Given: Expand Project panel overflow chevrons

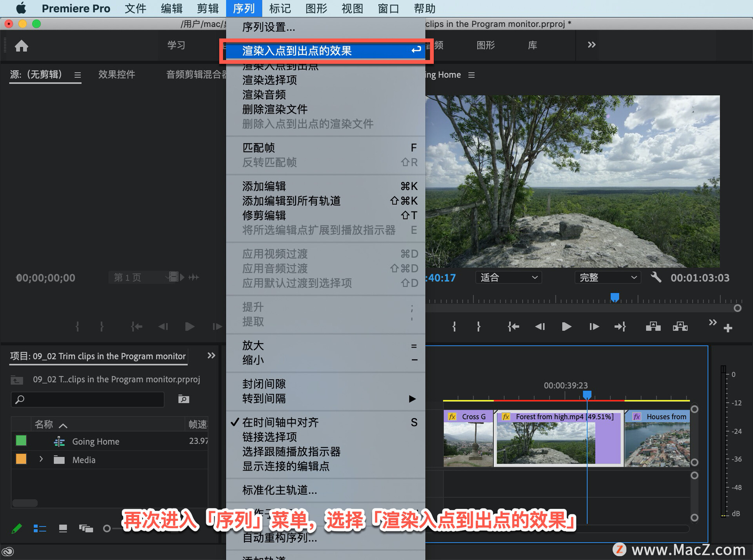Looking at the screenshot, I should click(x=211, y=355).
